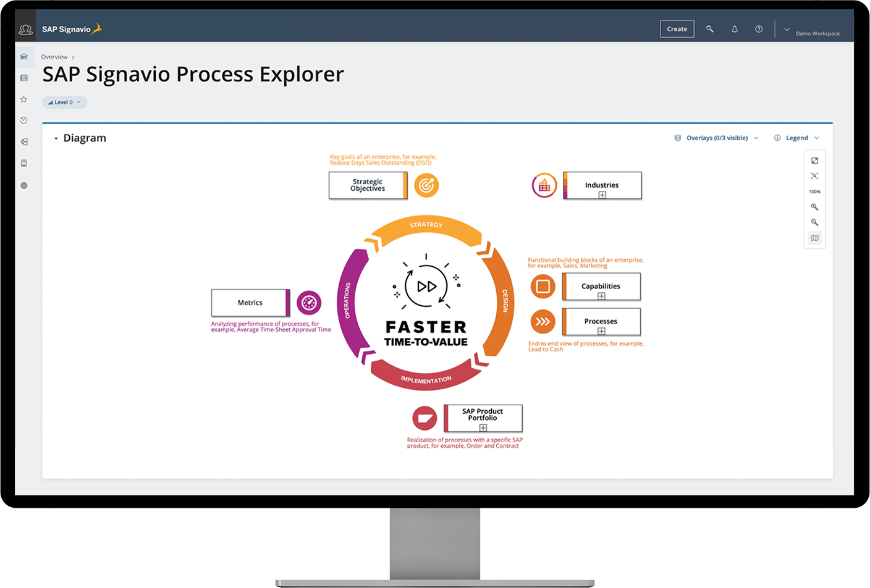Expand the Demo Workspace chevron
Viewport: 870px width, 588px height.
coord(787,28)
